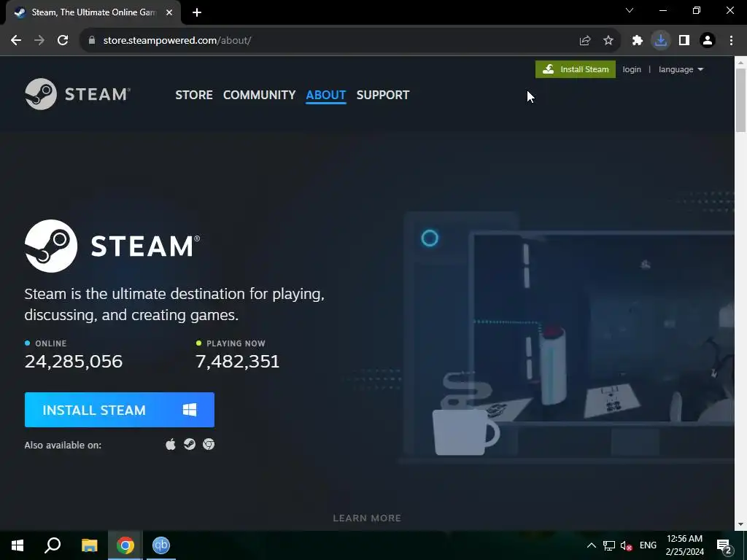Image resolution: width=747 pixels, height=560 pixels.
Task: Open the Chrome profile avatar
Action: click(708, 41)
